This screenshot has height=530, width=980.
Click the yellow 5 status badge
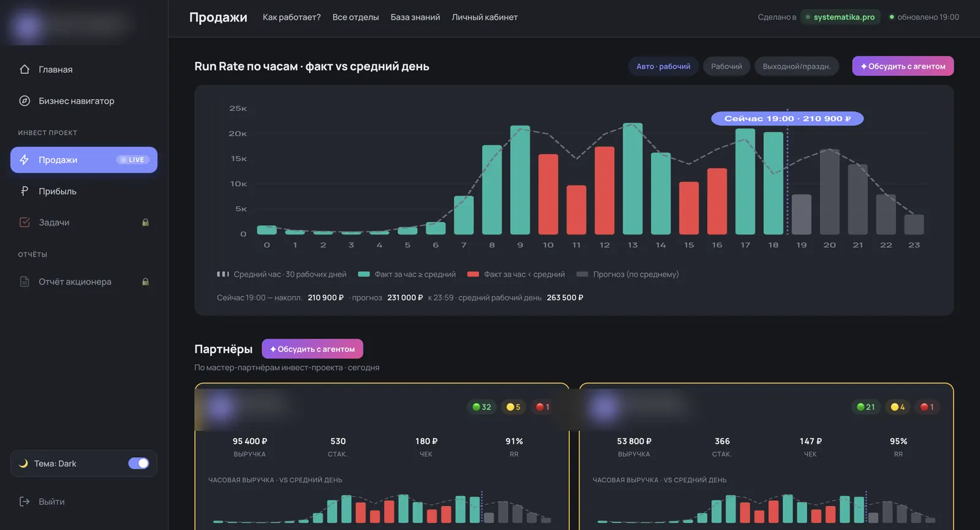pos(513,407)
